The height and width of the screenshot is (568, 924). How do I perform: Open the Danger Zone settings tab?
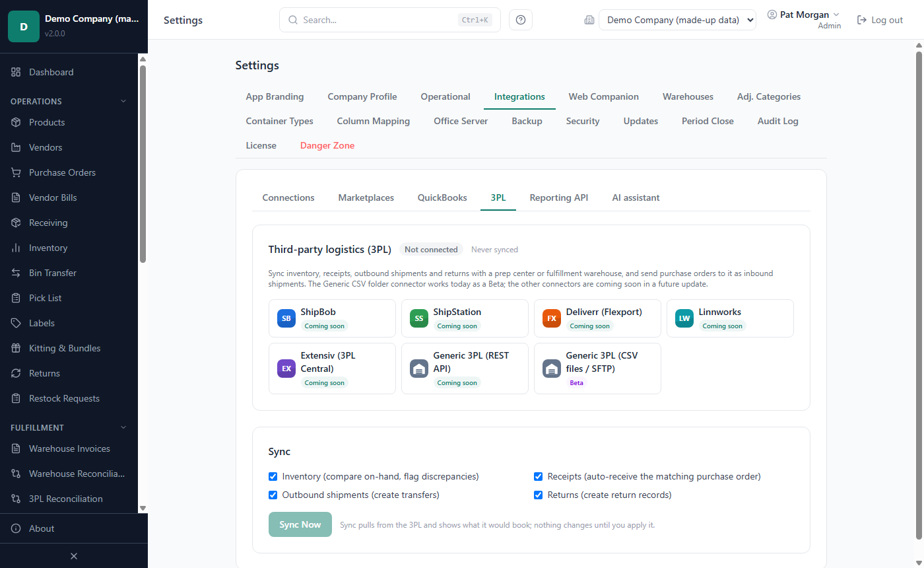click(327, 145)
